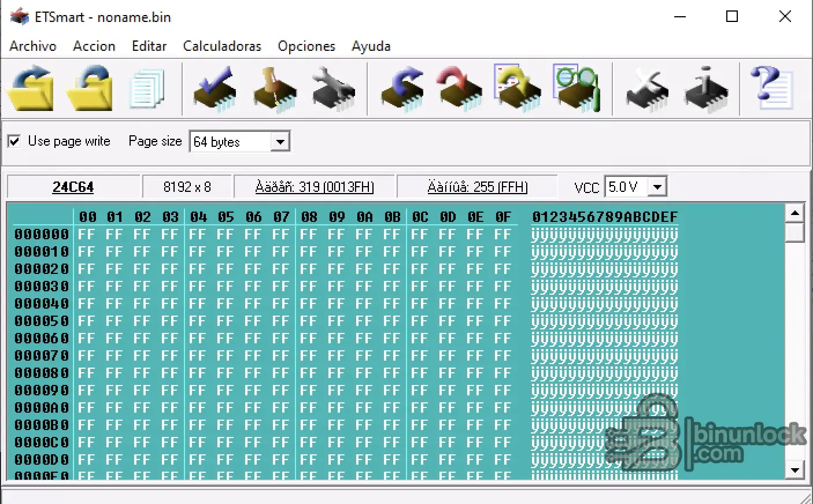
Task: Click the program chip pin icon
Action: click(x=275, y=88)
